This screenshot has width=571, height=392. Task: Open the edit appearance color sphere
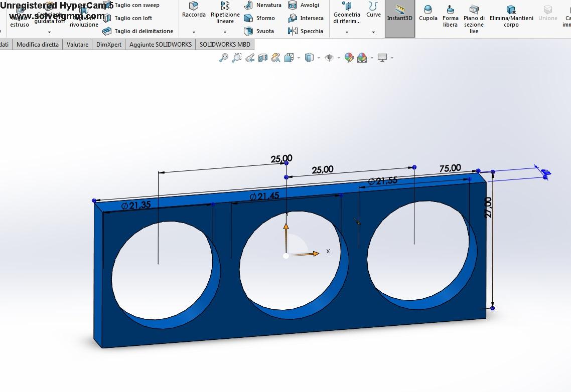tap(349, 58)
